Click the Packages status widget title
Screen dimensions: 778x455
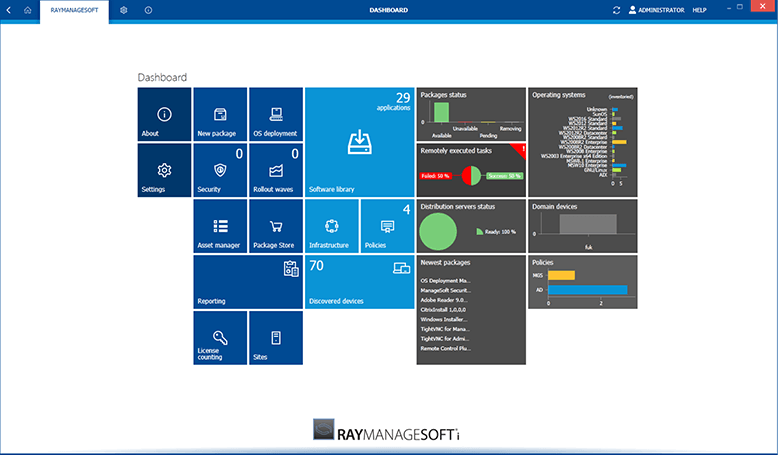pos(444,95)
